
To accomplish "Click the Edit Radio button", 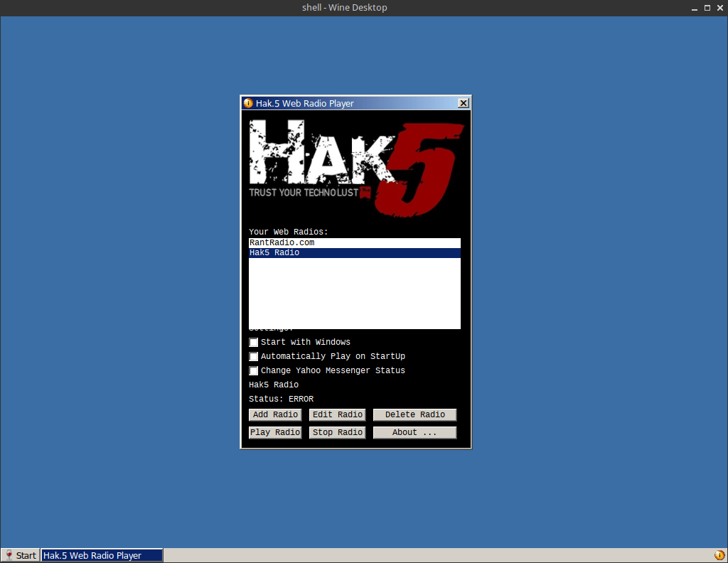I will coord(337,414).
